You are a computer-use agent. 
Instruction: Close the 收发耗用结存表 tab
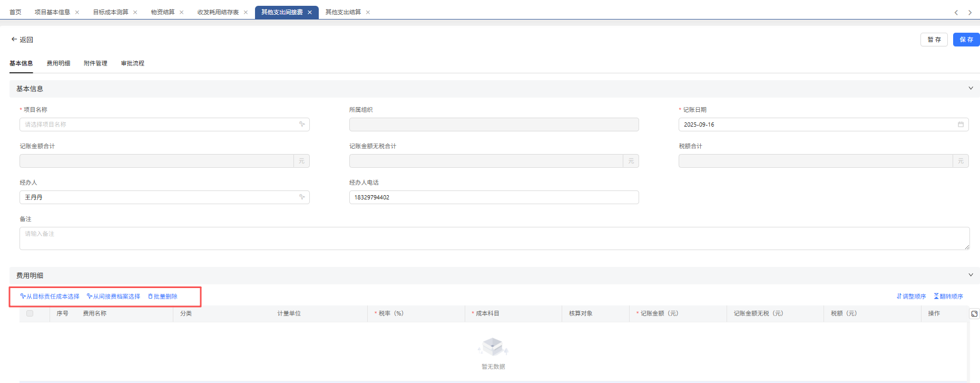tap(246, 12)
